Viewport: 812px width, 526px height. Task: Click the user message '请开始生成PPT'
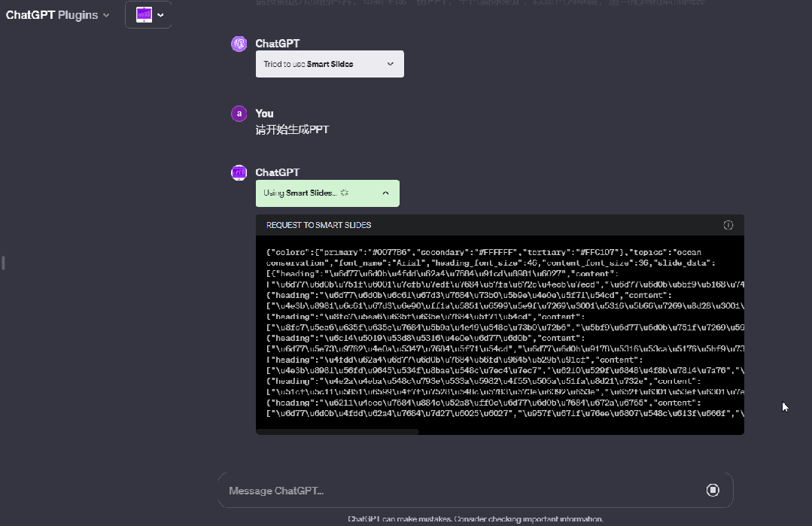292,130
